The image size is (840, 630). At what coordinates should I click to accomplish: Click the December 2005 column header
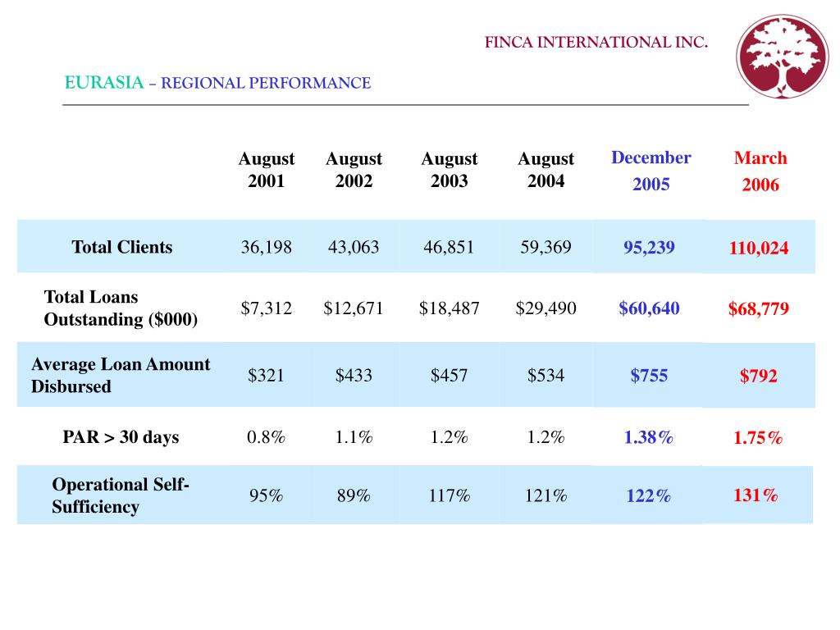(x=651, y=170)
